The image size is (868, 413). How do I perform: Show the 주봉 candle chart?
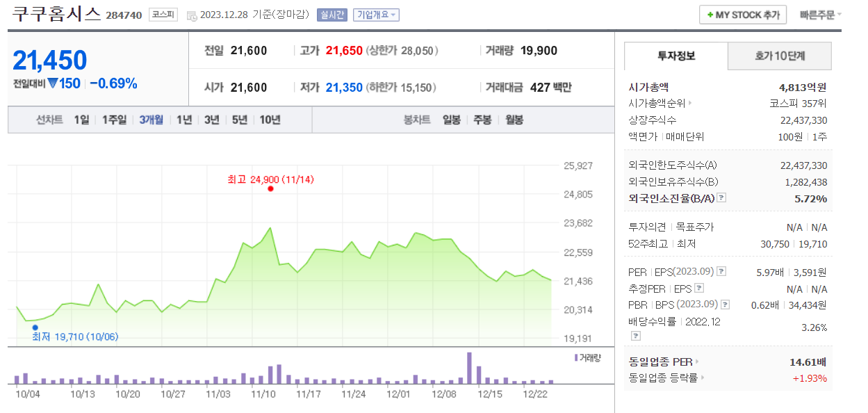pos(482,120)
